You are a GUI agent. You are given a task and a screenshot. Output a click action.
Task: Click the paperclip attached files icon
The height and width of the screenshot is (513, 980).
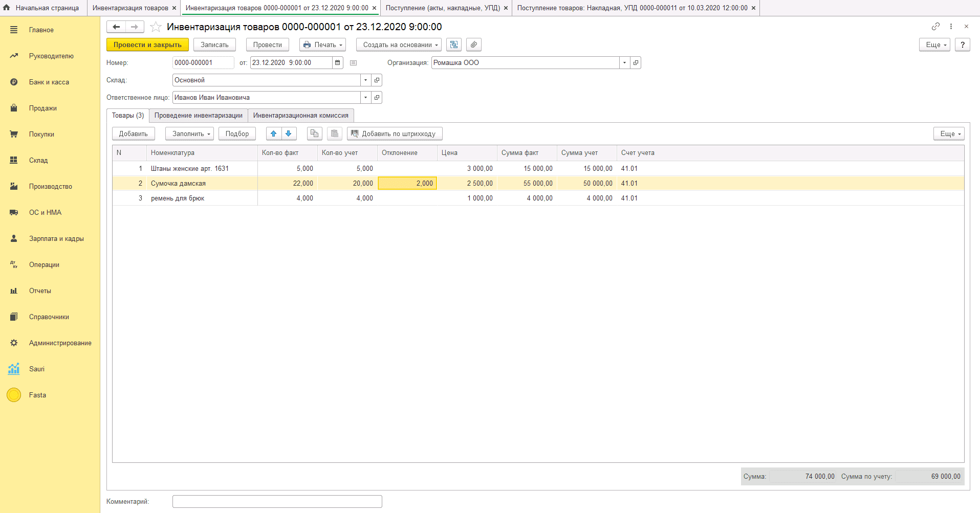coord(474,45)
